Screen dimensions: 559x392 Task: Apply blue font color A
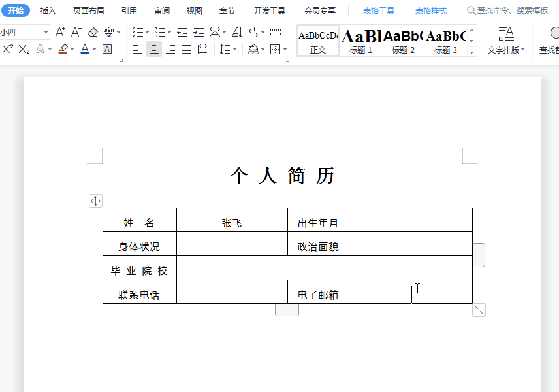click(85, 49)
